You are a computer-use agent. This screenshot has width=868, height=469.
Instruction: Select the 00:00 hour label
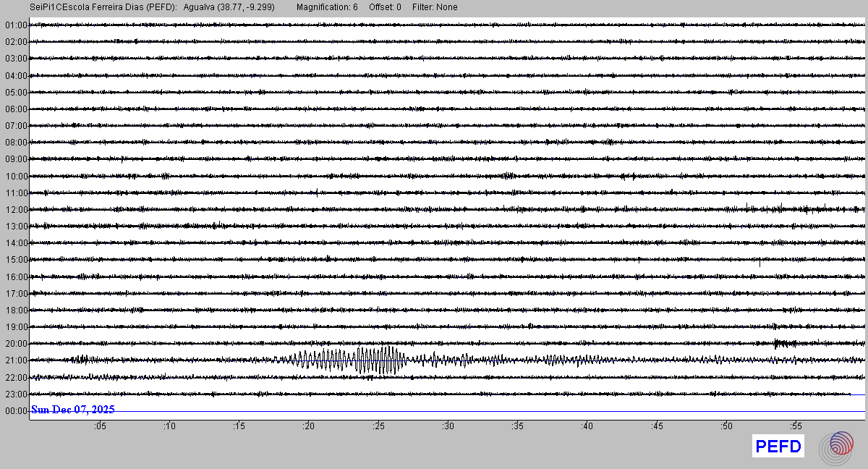pyautogui.click(x=16, y=410)
